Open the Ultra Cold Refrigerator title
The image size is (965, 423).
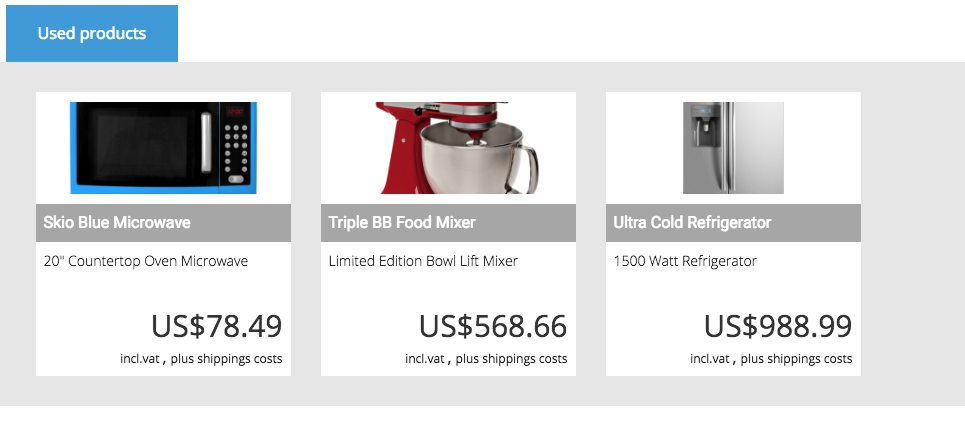(692, 222)
